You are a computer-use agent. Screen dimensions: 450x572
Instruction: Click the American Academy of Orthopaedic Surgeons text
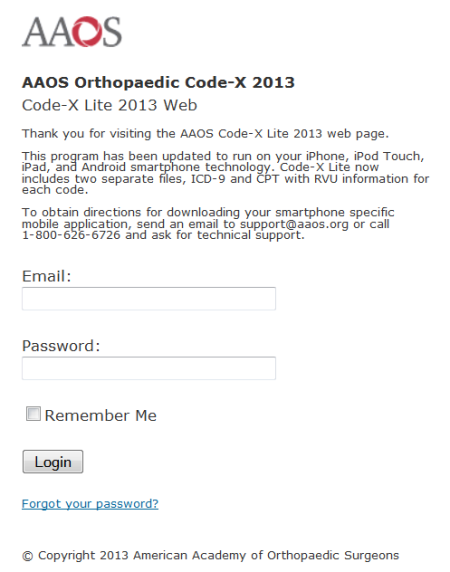point(266,555)
